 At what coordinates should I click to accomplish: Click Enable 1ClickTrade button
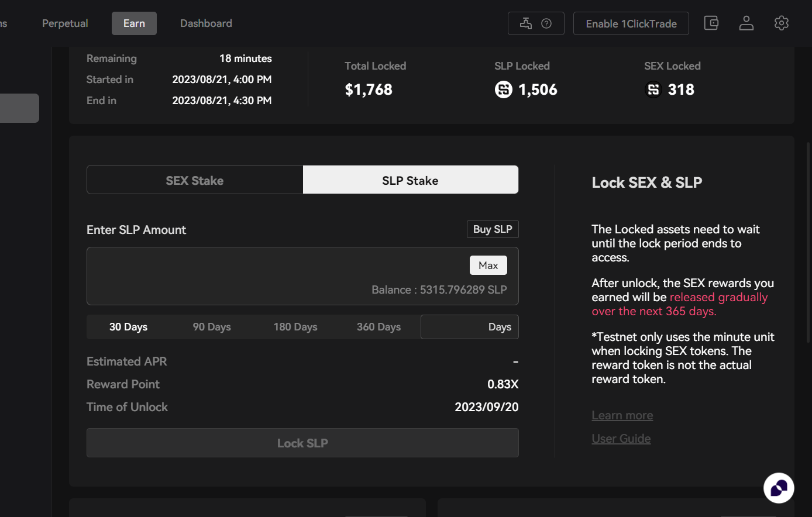click(x=631, y=23)
